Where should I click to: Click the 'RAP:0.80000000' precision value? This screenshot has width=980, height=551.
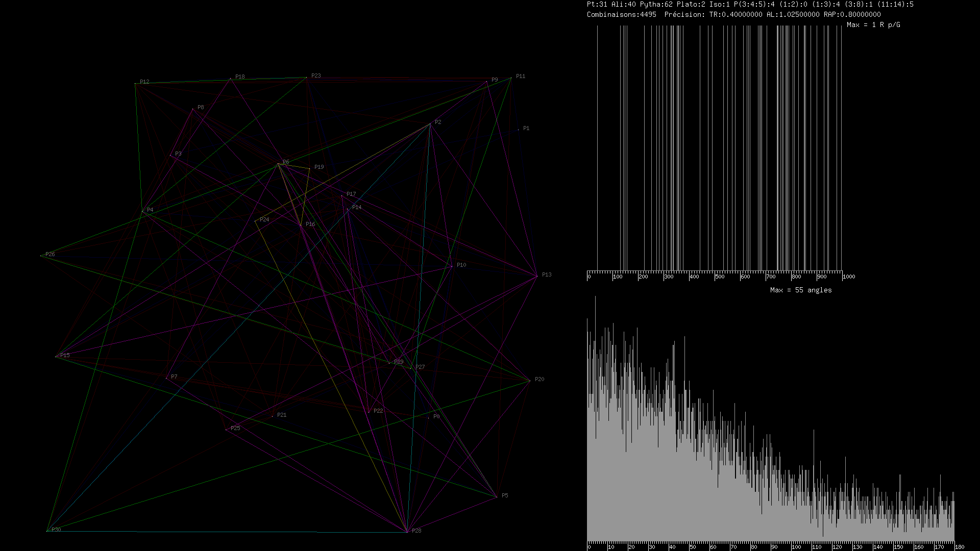(852, 14)
